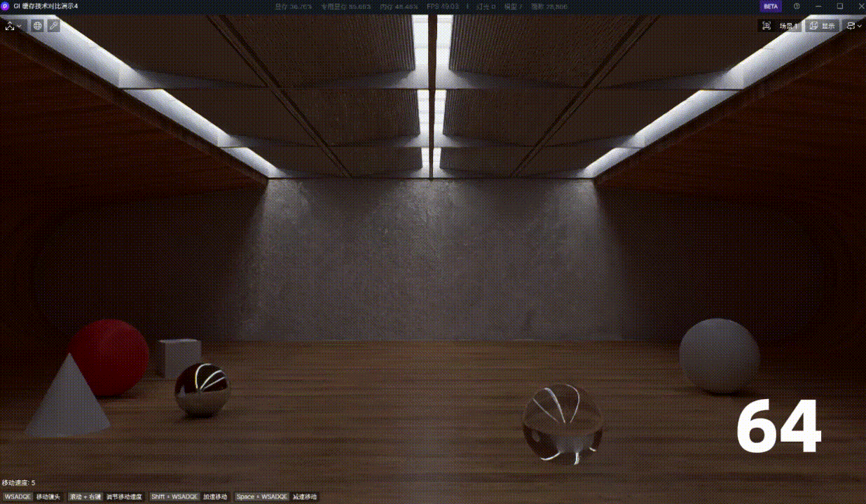Select the eyedropper picker tool

(x=53, y=26)
